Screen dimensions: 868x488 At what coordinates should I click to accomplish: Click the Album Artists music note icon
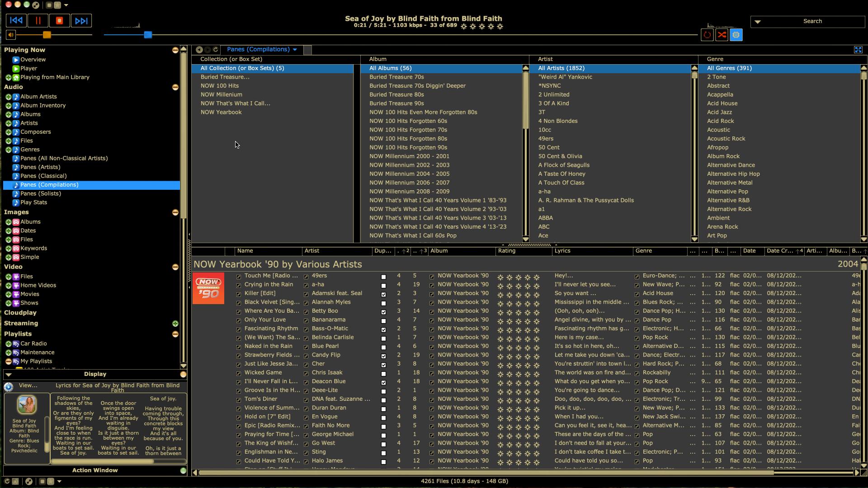(x=16, y=97)
